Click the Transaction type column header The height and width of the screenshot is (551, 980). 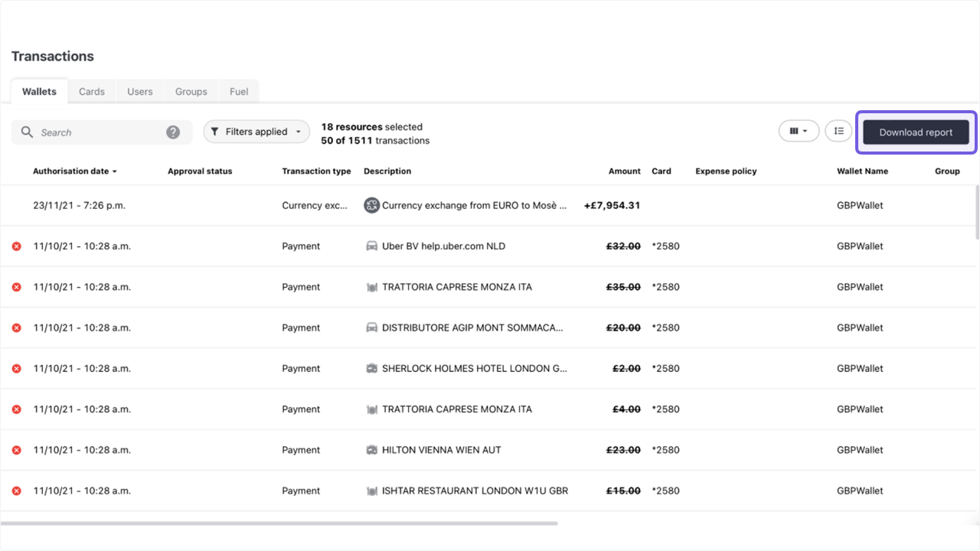point(316,171)
